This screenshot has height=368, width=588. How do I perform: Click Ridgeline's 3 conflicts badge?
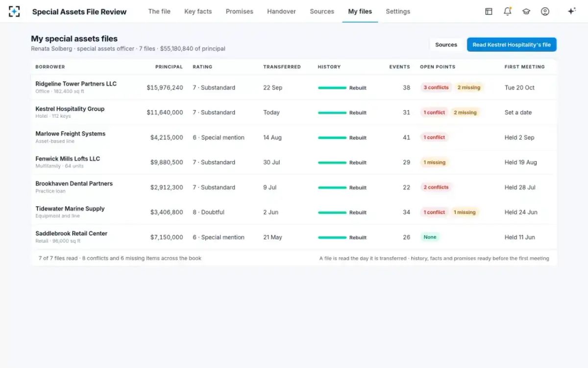[x=436, y=87]
